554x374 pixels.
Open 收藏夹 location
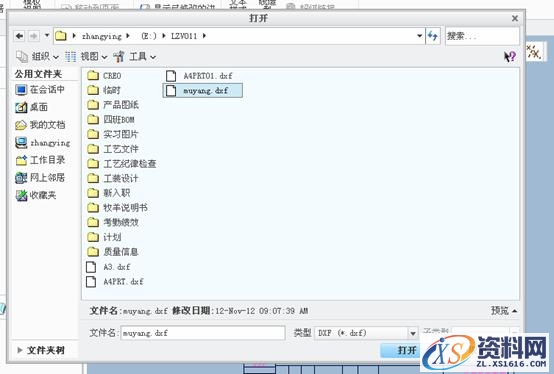(36, 195)
